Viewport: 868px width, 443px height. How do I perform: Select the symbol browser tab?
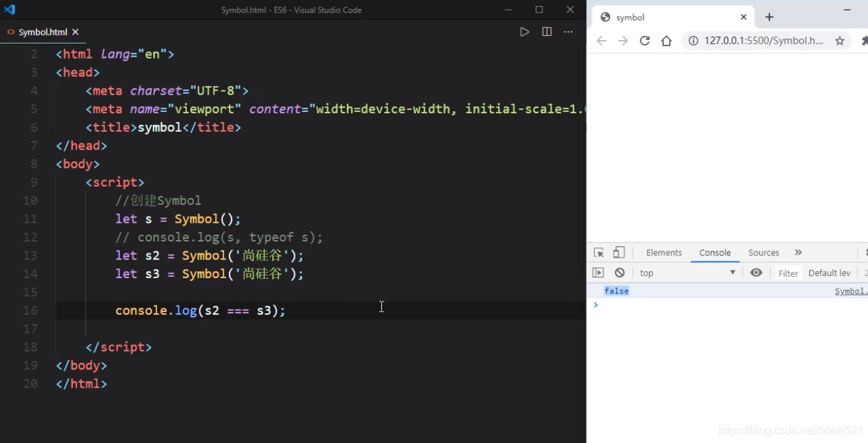point(674,17)
